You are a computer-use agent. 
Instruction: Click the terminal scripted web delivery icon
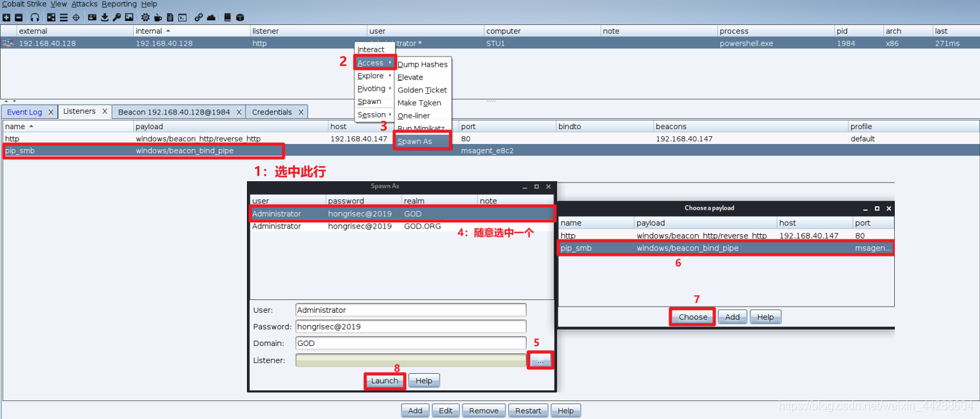pyautogui.click(x=183, y=17)
